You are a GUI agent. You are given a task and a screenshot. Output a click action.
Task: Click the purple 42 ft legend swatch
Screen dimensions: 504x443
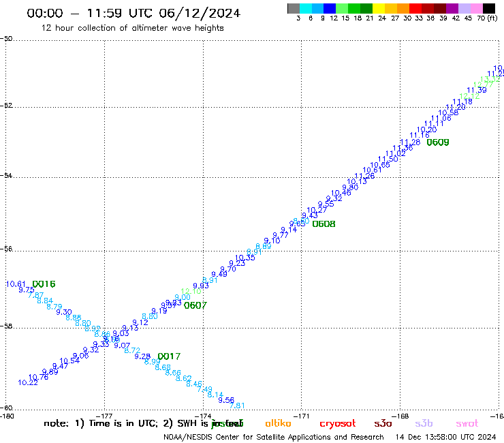click(452, 8)
